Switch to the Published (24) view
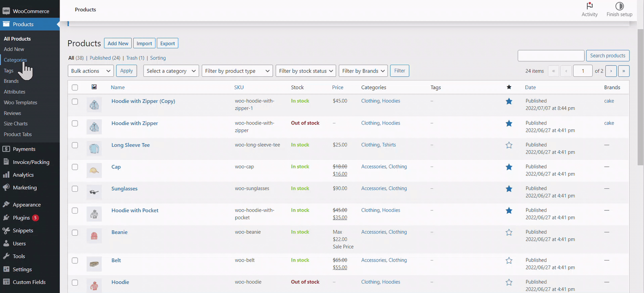Image resolution: width=644 pixels, height=293 pixels. pyautogui.click(x=105, y=58)
